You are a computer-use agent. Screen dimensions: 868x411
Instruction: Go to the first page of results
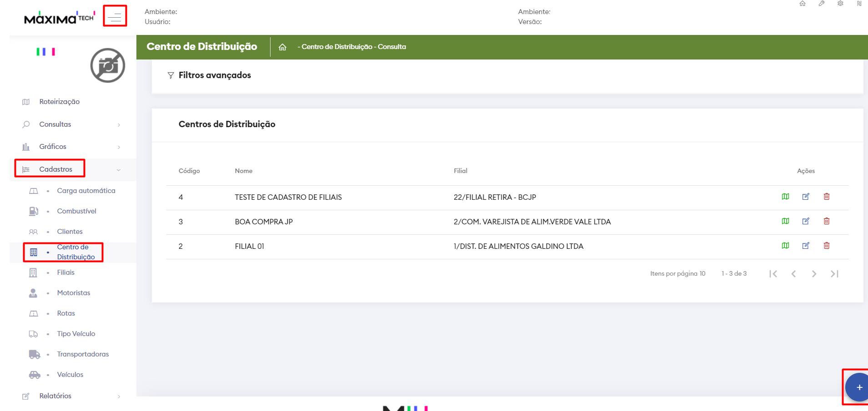[x=773, y=274]
